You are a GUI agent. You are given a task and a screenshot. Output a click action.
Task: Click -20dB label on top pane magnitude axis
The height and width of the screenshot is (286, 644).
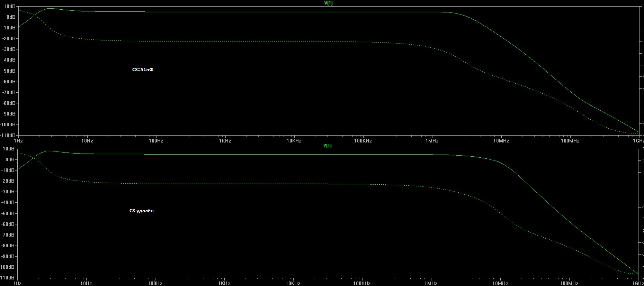9,38
